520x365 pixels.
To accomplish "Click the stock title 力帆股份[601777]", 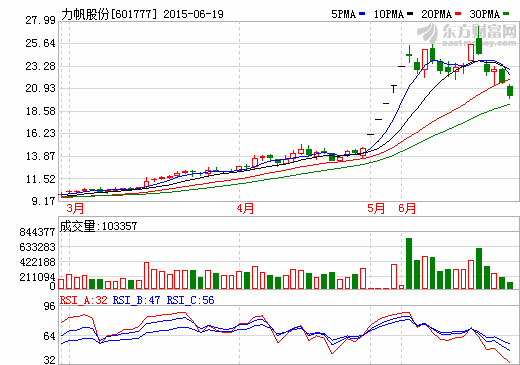I will tap(109, 14).
